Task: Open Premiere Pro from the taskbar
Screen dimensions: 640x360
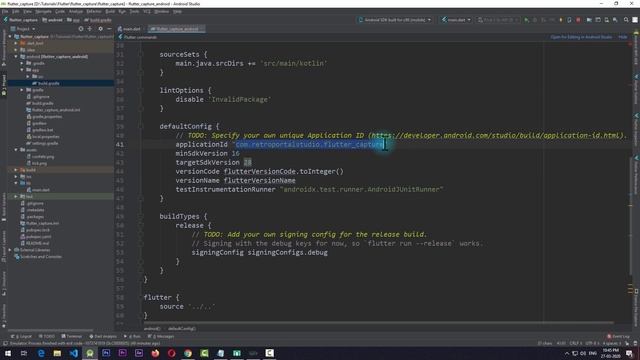Action: [122, 353]
